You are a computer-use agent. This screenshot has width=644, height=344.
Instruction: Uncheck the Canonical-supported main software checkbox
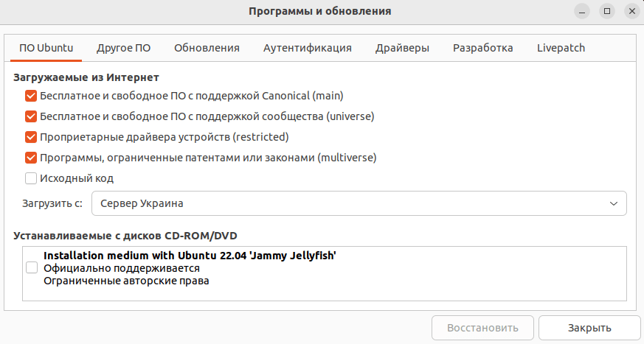pyautogui.click(x=31, y=96)
